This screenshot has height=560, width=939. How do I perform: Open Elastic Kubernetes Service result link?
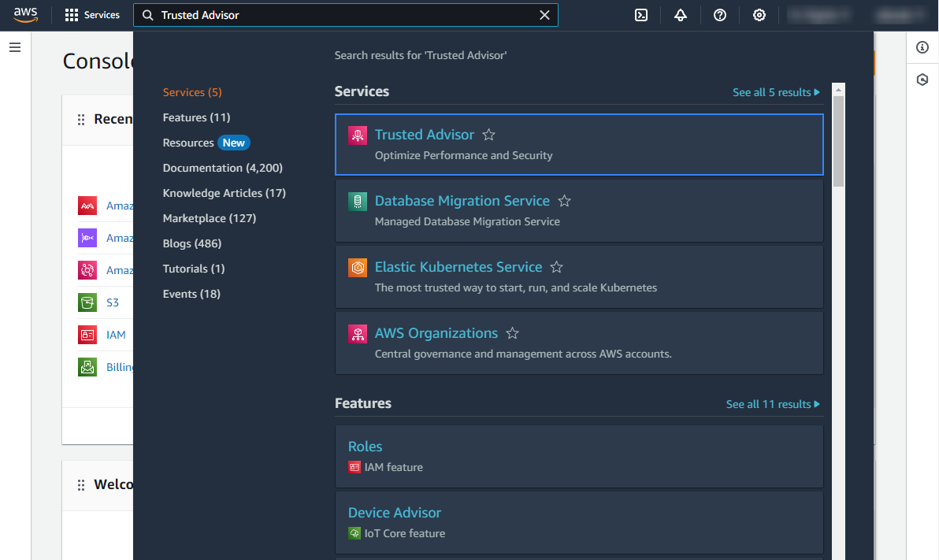(x=458, y=267)
